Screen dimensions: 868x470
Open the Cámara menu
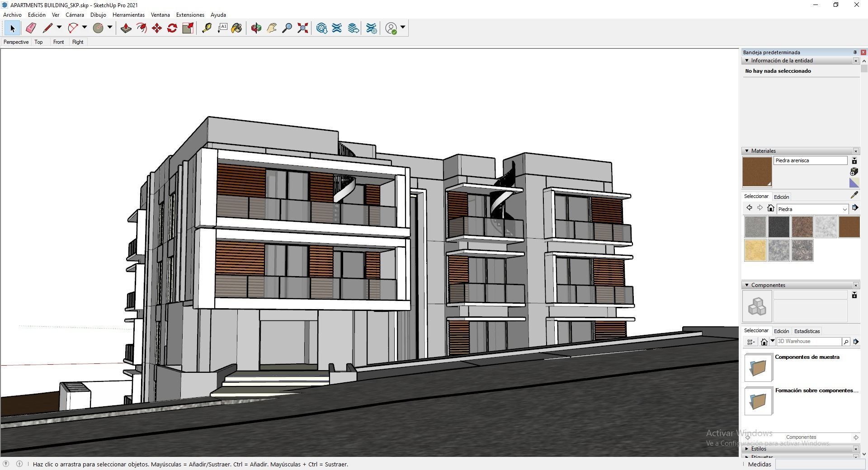click(x=75, y=15)
